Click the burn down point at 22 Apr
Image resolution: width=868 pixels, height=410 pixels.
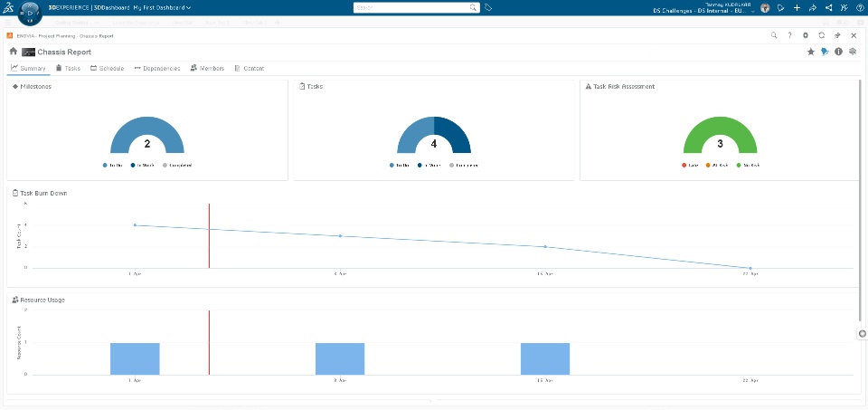pyautogui.click(x=750, y=268)
